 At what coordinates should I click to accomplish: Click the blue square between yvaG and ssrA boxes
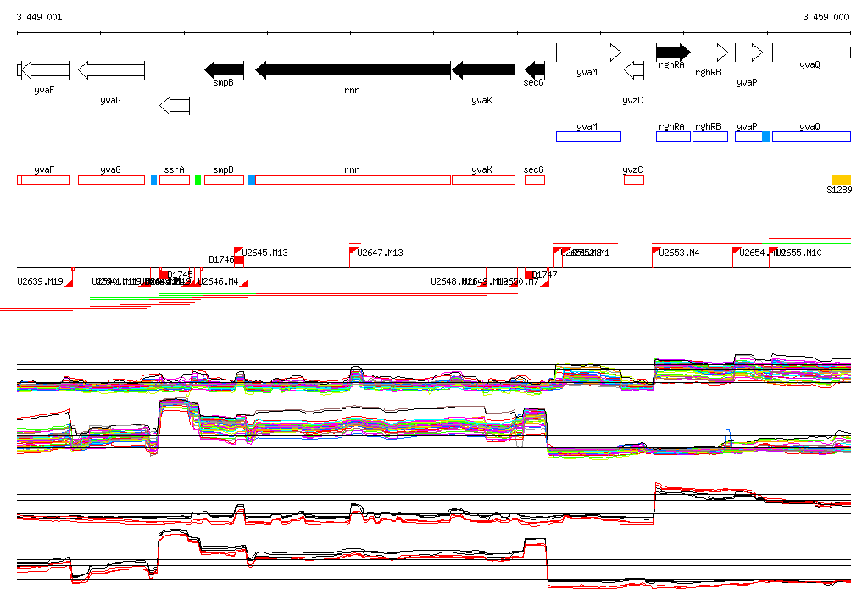click(154, 180)
